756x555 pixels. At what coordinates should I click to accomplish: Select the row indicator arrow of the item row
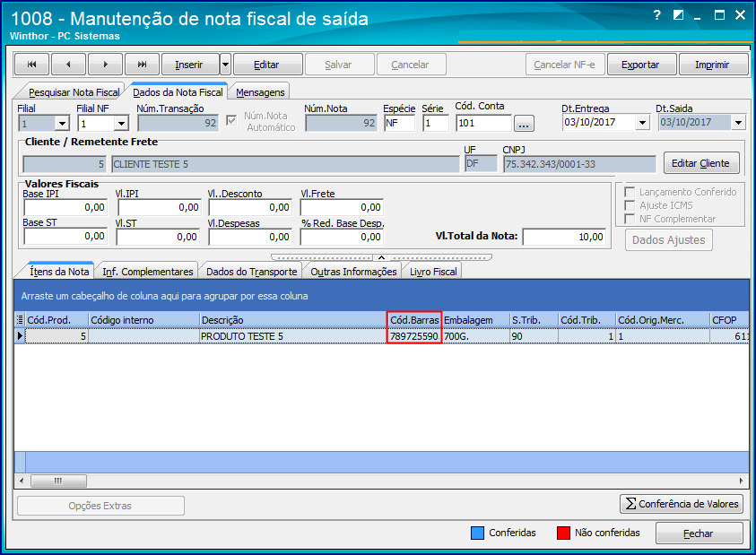click(20, 335)
